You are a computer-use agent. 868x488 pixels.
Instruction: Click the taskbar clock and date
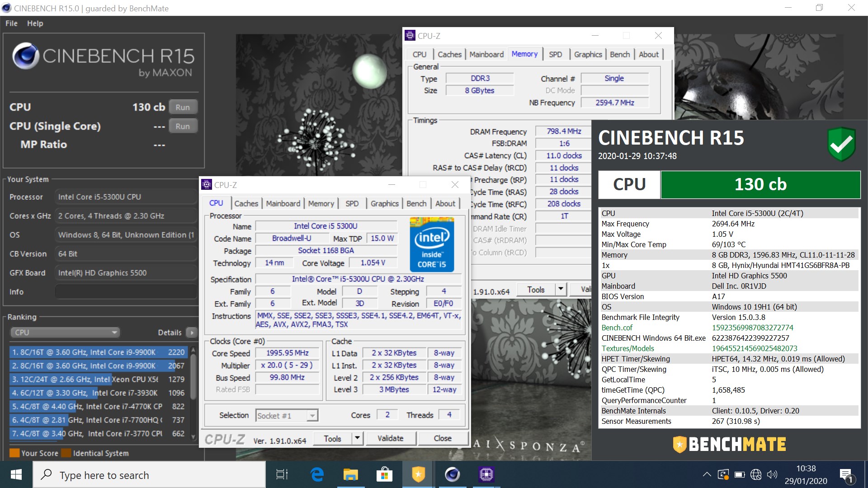tap(806, 474)
